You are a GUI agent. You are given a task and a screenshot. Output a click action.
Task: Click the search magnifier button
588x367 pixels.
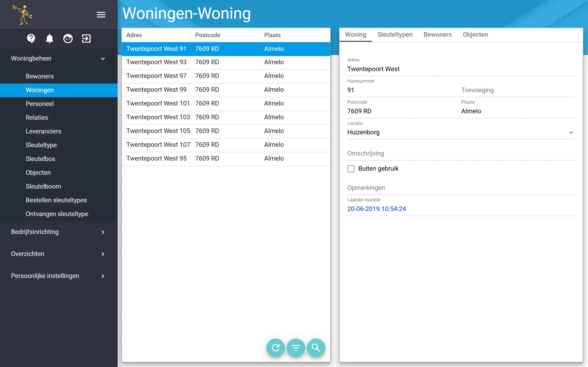click(x=316, y=348)
